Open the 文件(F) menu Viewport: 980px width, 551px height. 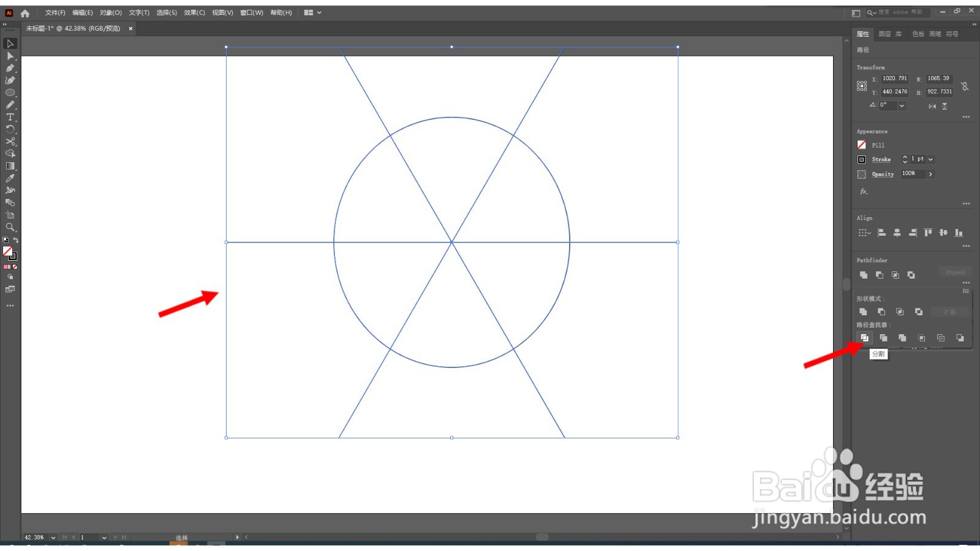click(x=55, y=12)
